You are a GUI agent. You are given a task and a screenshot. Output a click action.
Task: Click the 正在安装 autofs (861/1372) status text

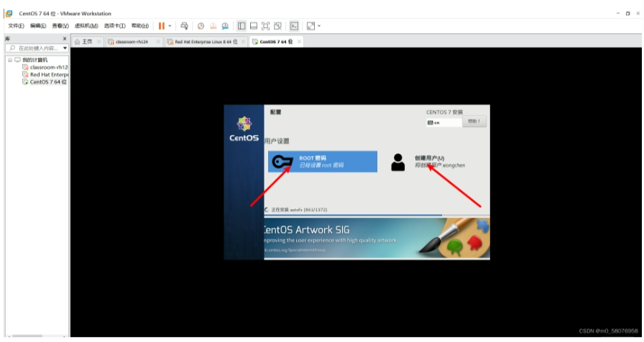click(x=299, y=209)
